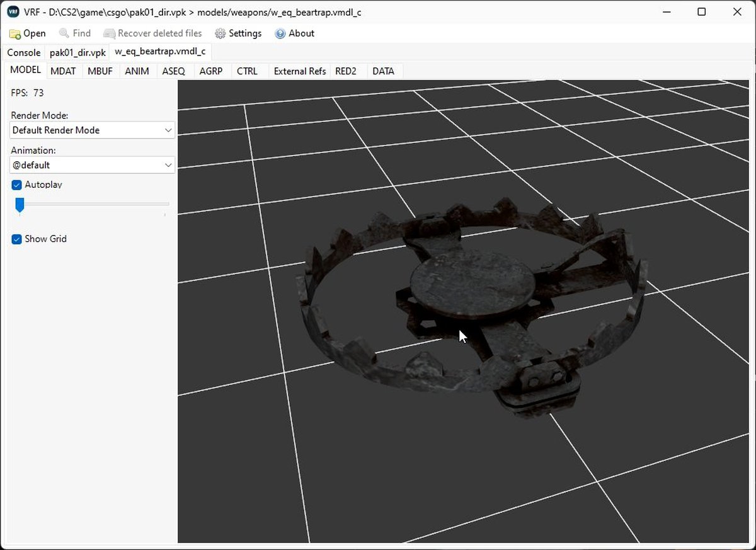756x550 pixels.
Task: Open the Animation dropdown list
Action: tap(93, 165)
